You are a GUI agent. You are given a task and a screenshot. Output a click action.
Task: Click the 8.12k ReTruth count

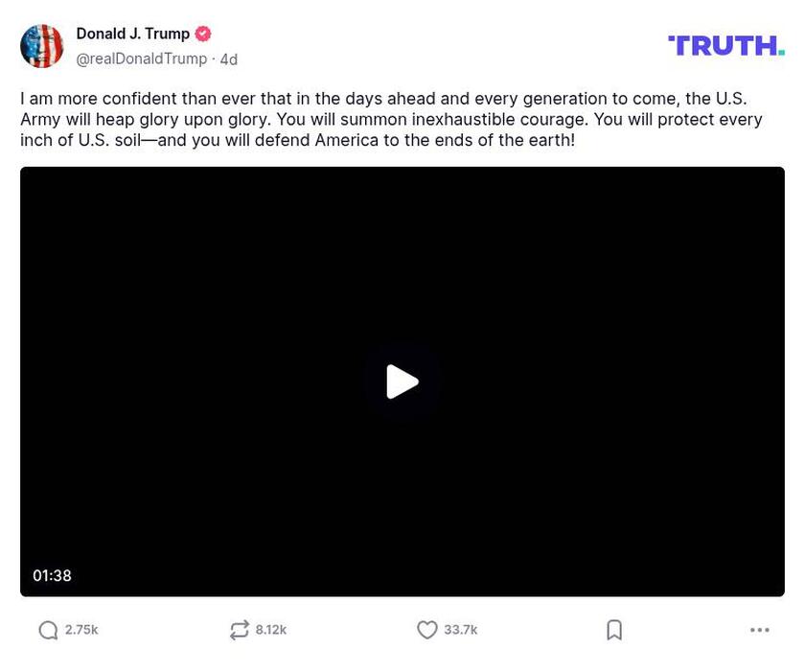pyautogui.click(x=272, y=630)
